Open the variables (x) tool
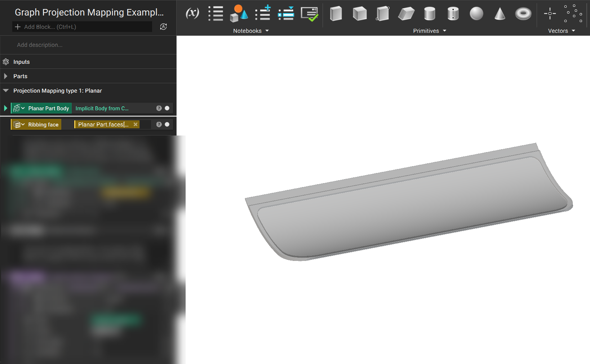590x364 pixels. (x=192, y=13)
